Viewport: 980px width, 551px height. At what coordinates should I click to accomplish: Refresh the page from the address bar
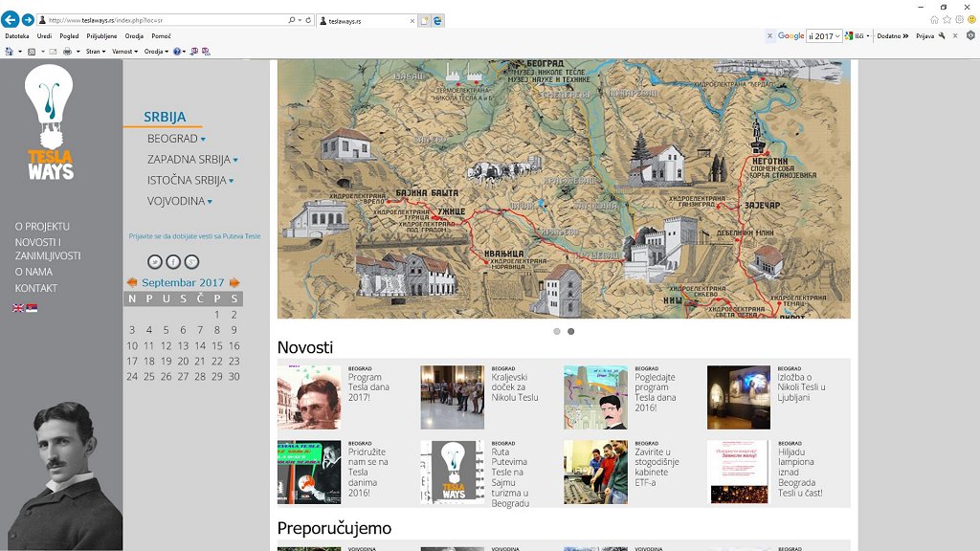point(309,20)
